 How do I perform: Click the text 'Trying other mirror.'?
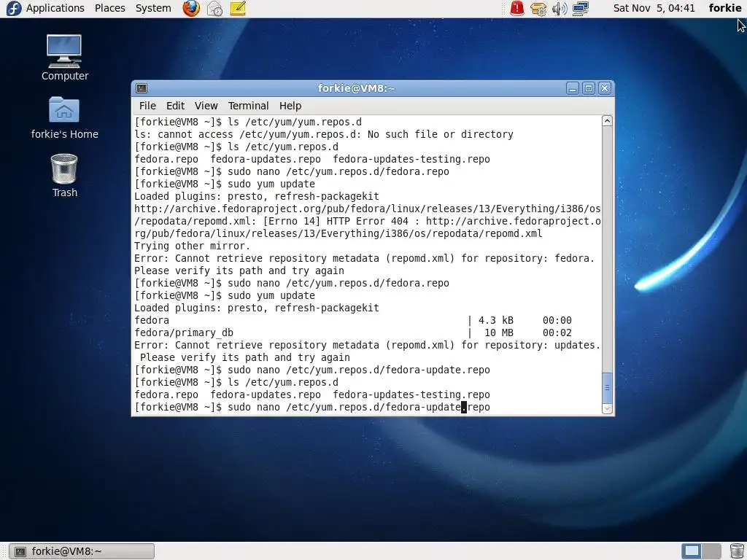(x=192, y=246)
